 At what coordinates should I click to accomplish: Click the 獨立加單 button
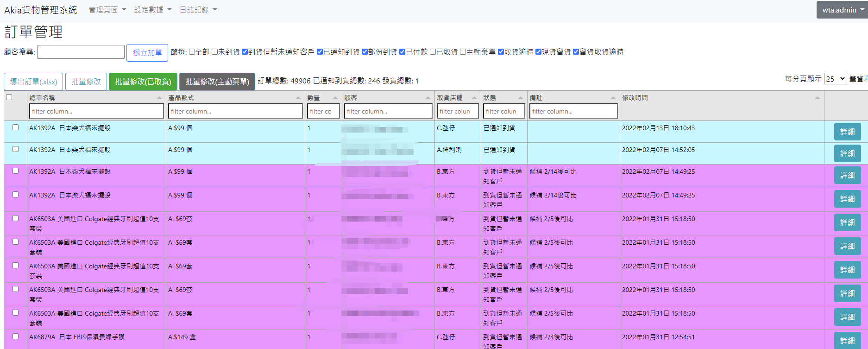(147, 53)
